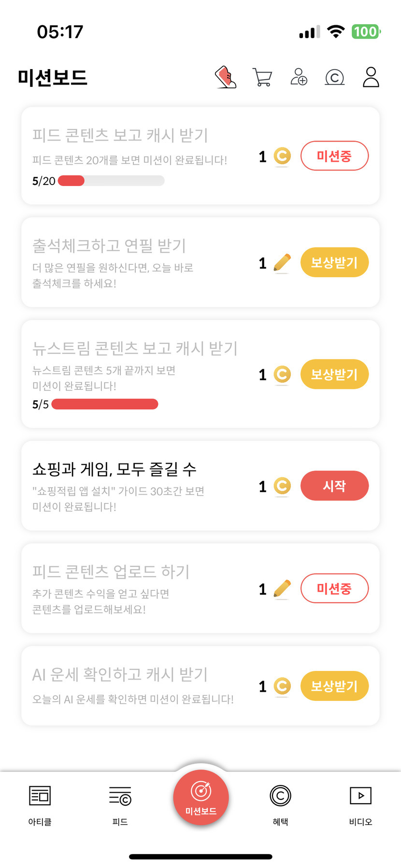Screen dimensions: 401x868
Task: Click the 5/20 feed progress bar
Action: tap(111, 181)
